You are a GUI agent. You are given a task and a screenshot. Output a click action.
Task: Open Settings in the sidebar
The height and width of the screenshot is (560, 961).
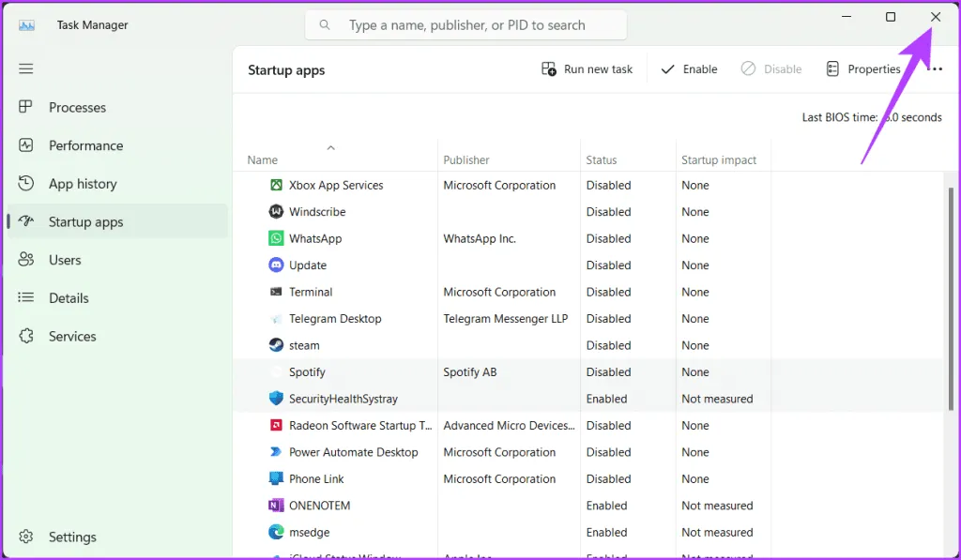(x=72, y=537)
